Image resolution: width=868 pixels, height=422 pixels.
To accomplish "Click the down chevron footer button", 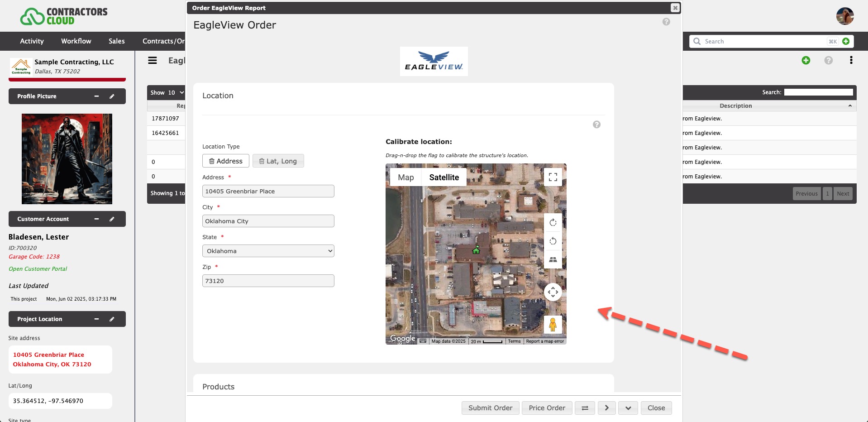I will [628, 408].
